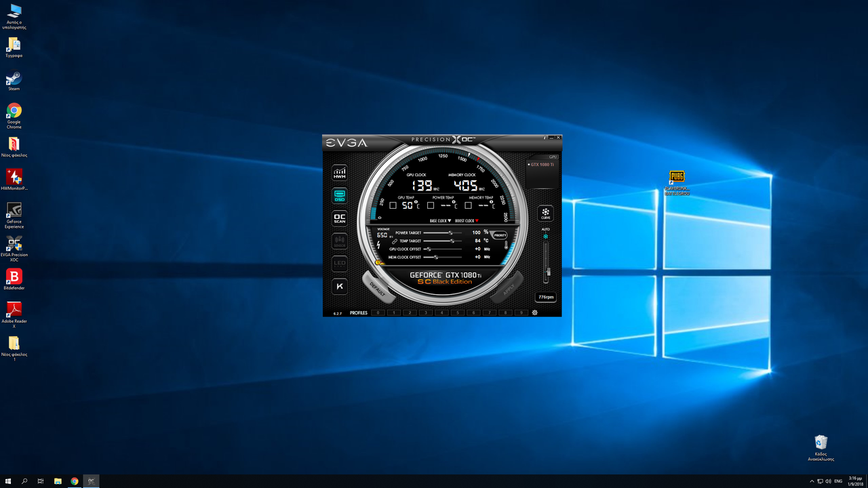Click the volume speaker tray icon

pyautogui.click(x=829, y=481)
